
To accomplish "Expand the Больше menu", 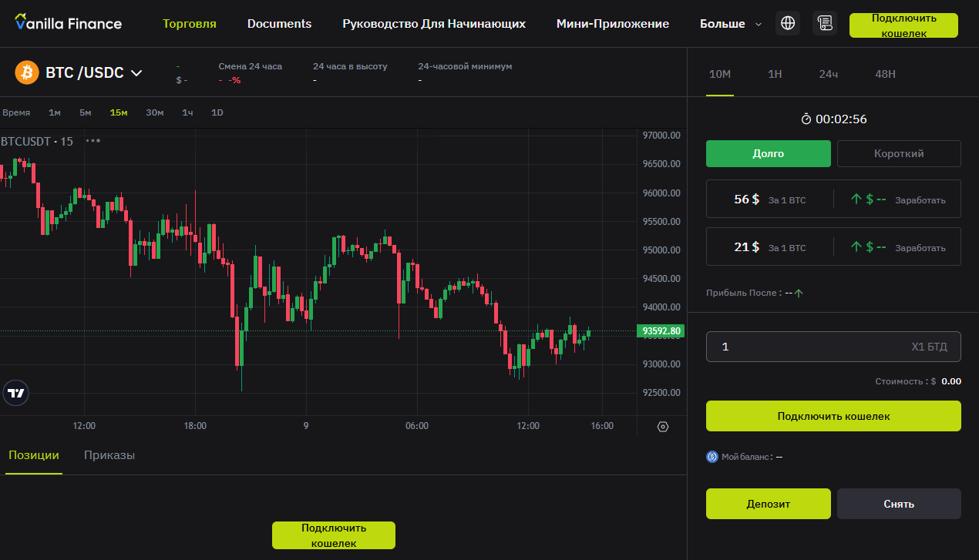I will pos(730,24).
